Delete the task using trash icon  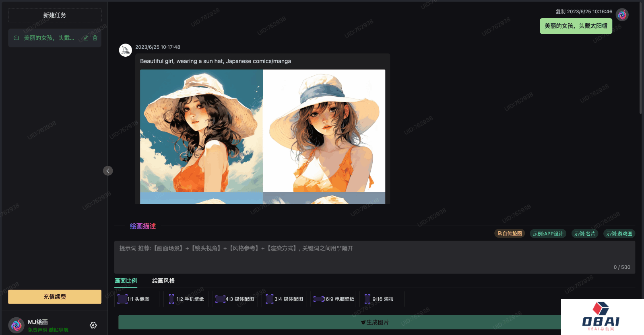[x=95, y=38]
